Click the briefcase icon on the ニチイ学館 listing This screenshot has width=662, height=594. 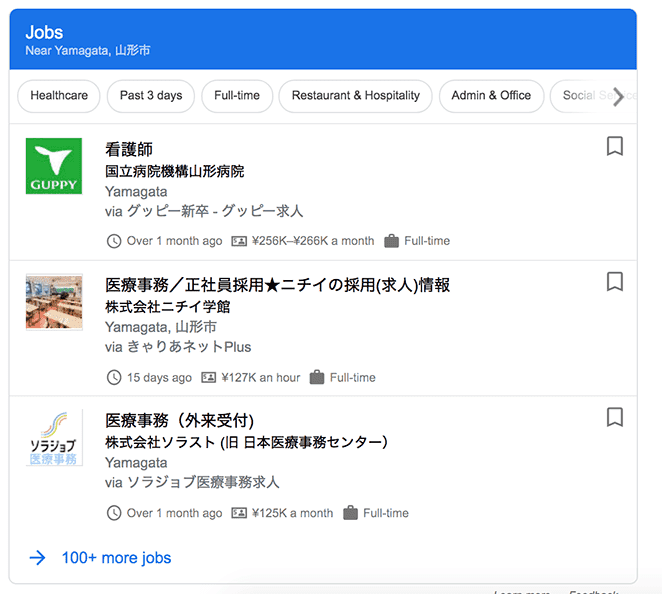coord(317,377)
